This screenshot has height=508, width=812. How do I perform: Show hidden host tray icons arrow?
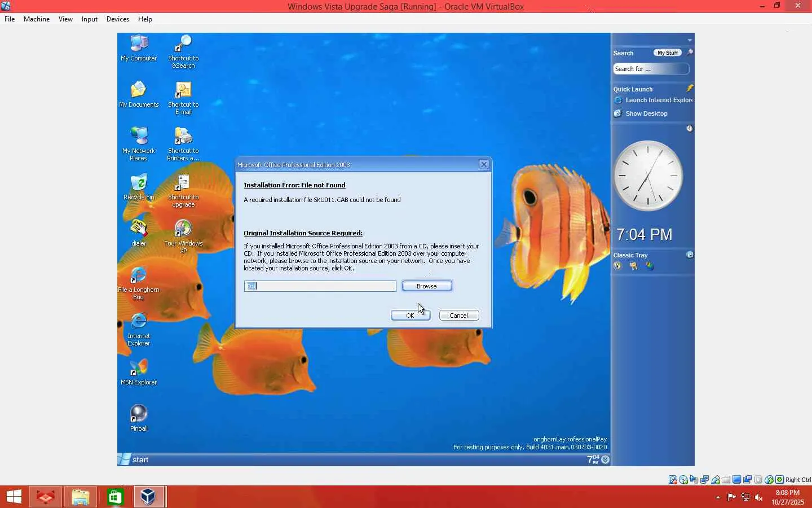[718, 497]
